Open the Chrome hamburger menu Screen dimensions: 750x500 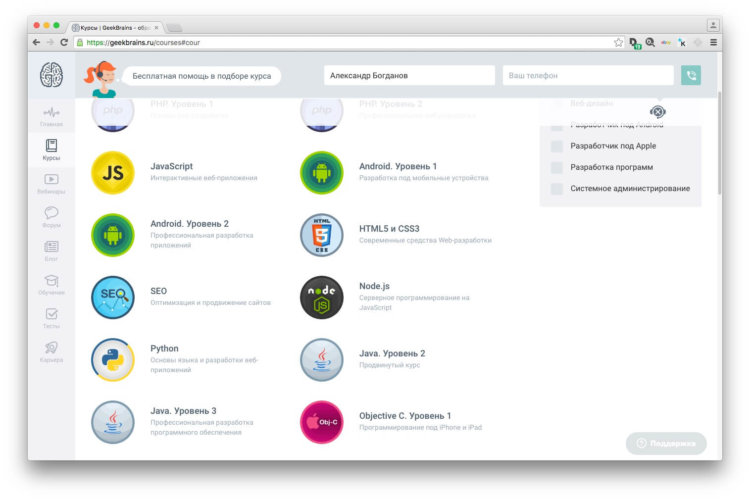(713, 42)
